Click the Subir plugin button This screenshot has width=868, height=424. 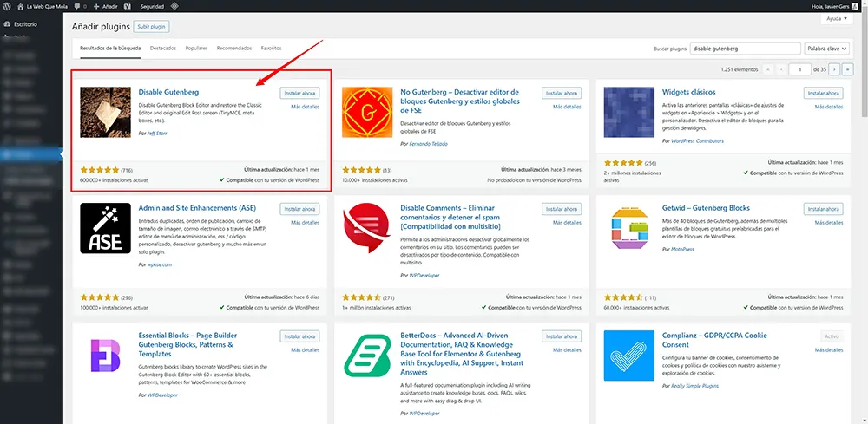151,27
